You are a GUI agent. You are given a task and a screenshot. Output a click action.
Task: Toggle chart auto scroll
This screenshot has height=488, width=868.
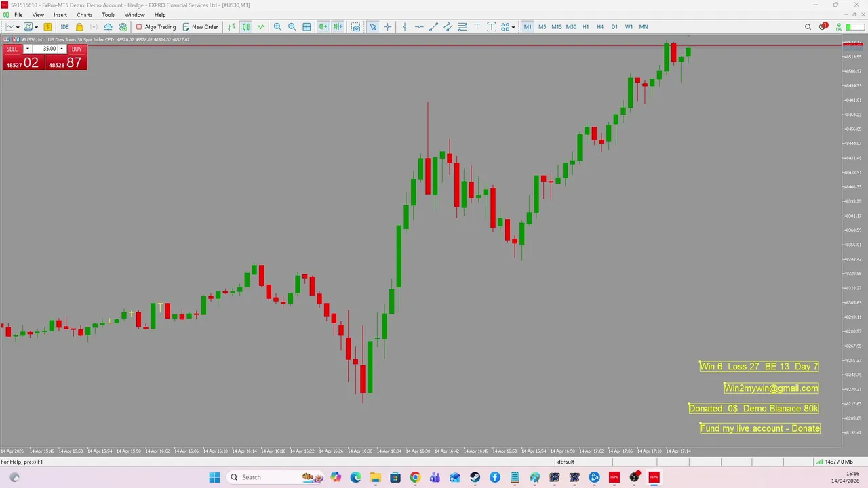(323, 27)
